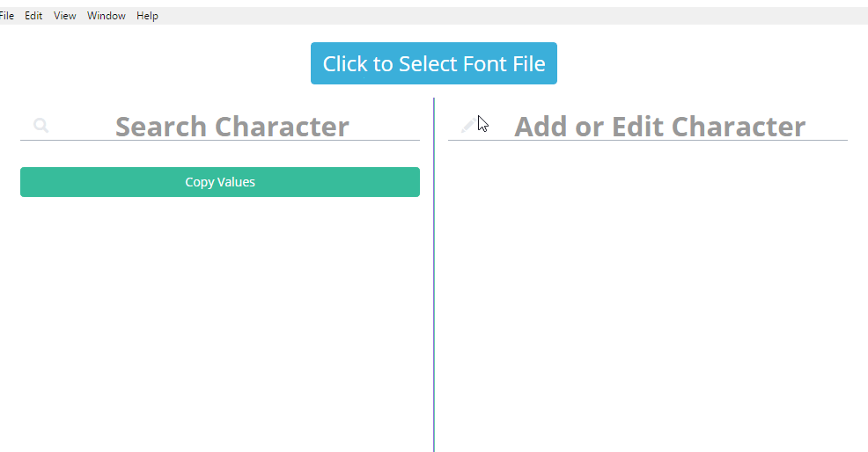This screenshot has height=452, width=868.
Task: Select the search icon beside Search Character
Action: 40,126
